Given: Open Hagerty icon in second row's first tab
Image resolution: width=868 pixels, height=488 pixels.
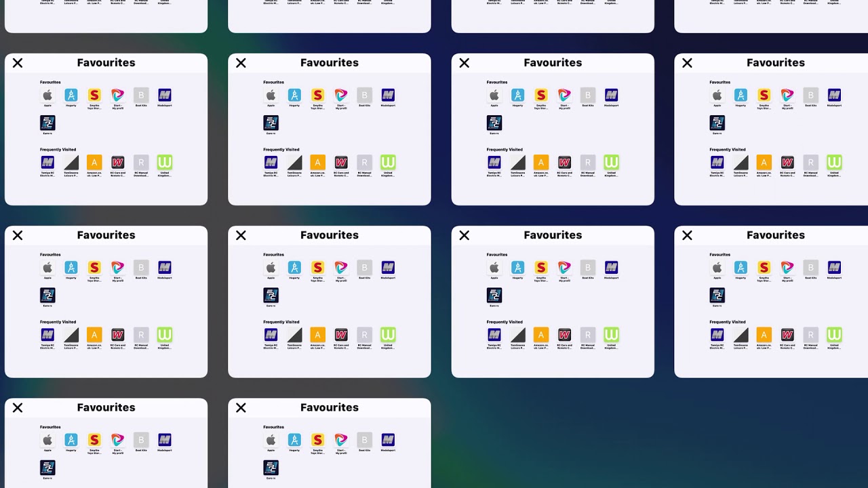Looking at the screenshot, I should tap(71, 95).
